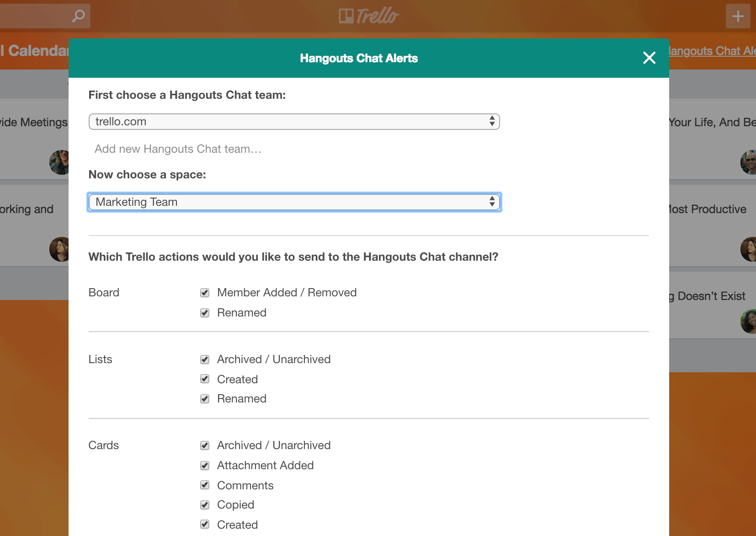Close the Hangouts Chat Alerts dialog

[649, 58]
